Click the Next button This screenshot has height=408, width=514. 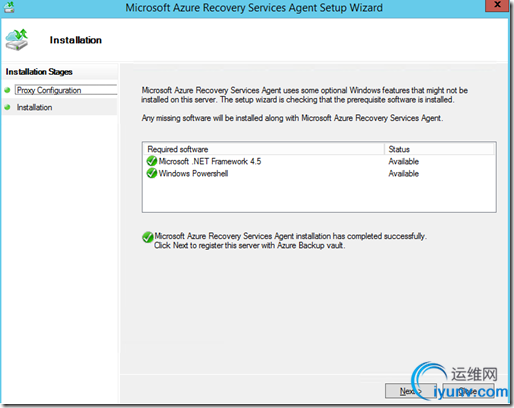pos(410,391)
